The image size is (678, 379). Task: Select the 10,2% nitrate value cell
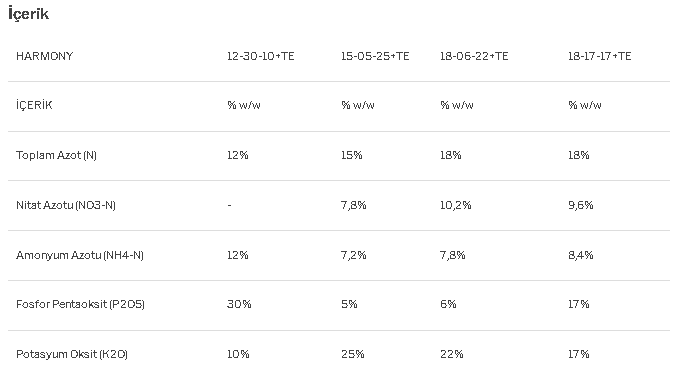point(455,205)
